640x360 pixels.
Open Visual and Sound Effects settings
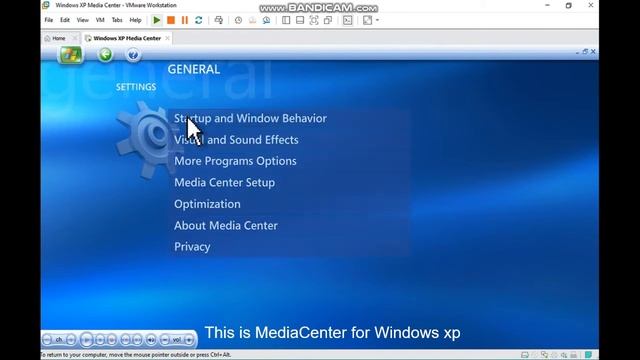[x=236, y=140]
